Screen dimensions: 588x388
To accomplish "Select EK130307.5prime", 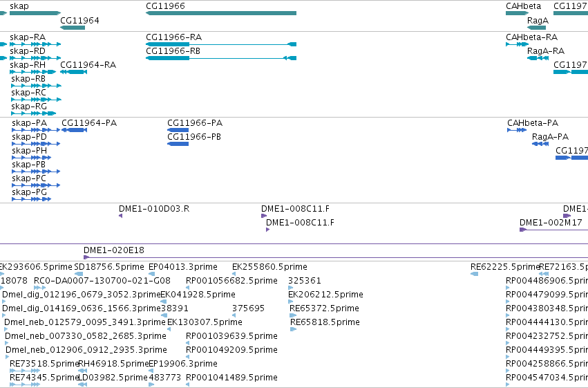I will coord(169,329).
